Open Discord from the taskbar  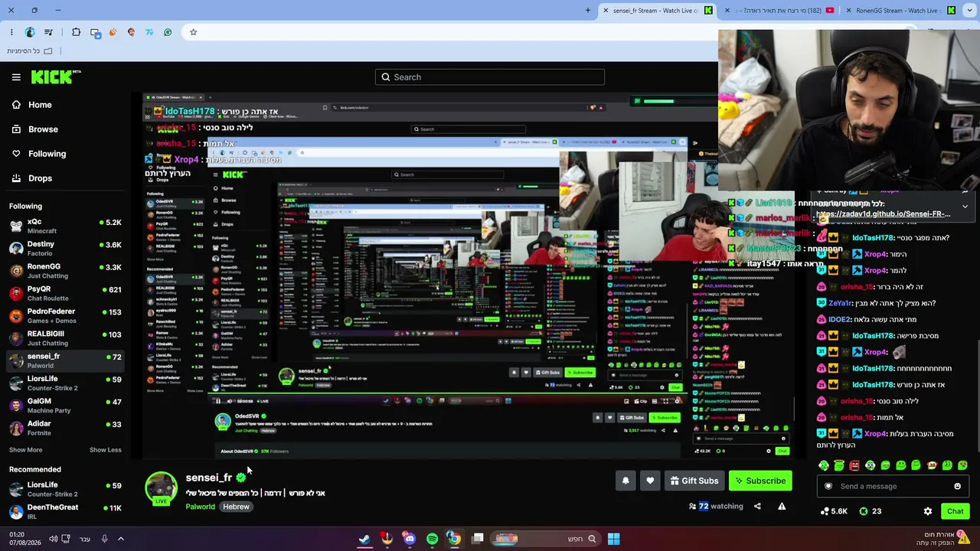point(410,539)
